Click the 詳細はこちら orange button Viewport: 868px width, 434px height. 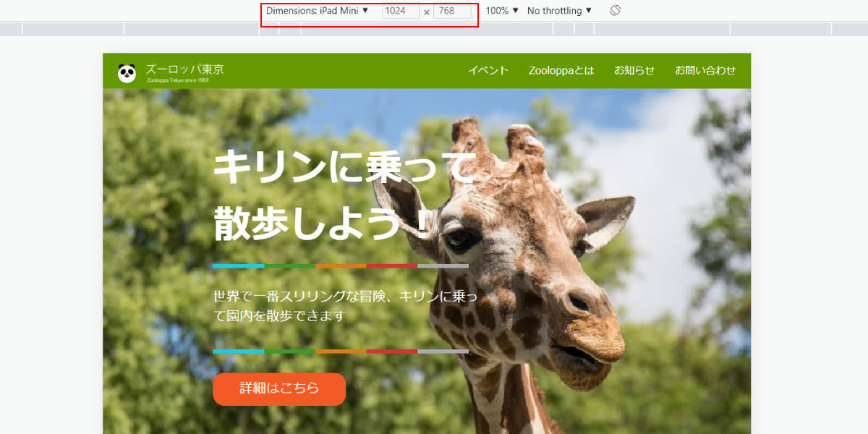pyautogui.click(x=279, y=389)
